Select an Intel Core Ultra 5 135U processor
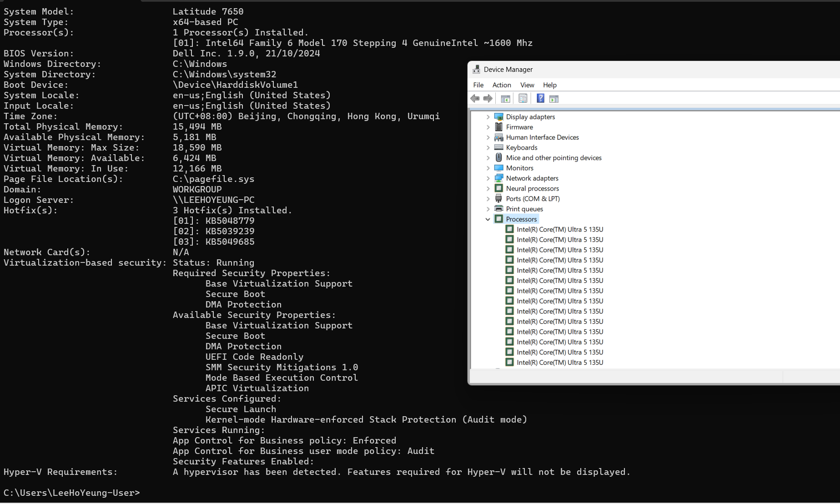Viewport: 840px width, 504px height. point(559,229)
